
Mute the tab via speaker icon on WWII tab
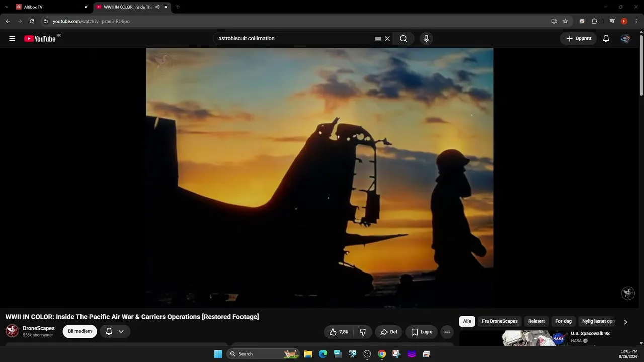pyautogui.click(x=157, y=7)
